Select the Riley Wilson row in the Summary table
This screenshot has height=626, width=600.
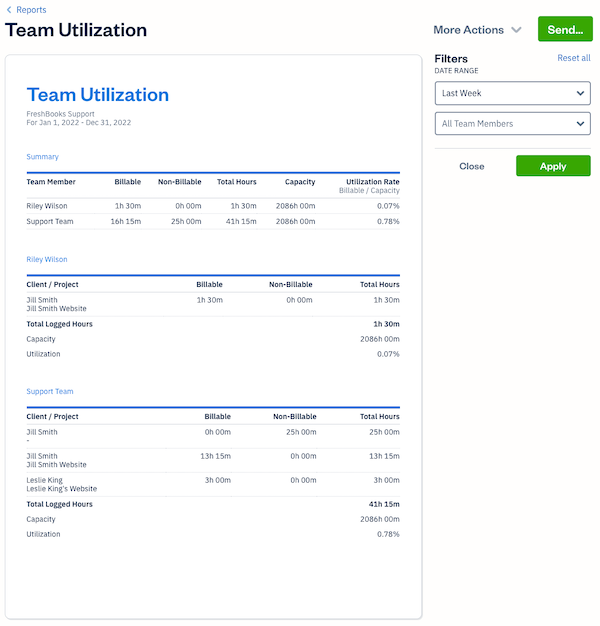[212, 205]
